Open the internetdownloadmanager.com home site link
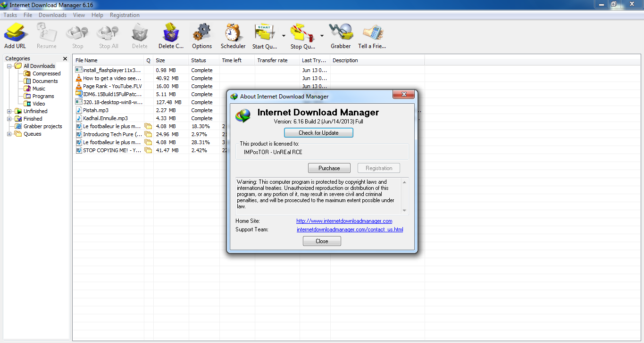Viewport: 644px width, 343px height. click(344, 221)
